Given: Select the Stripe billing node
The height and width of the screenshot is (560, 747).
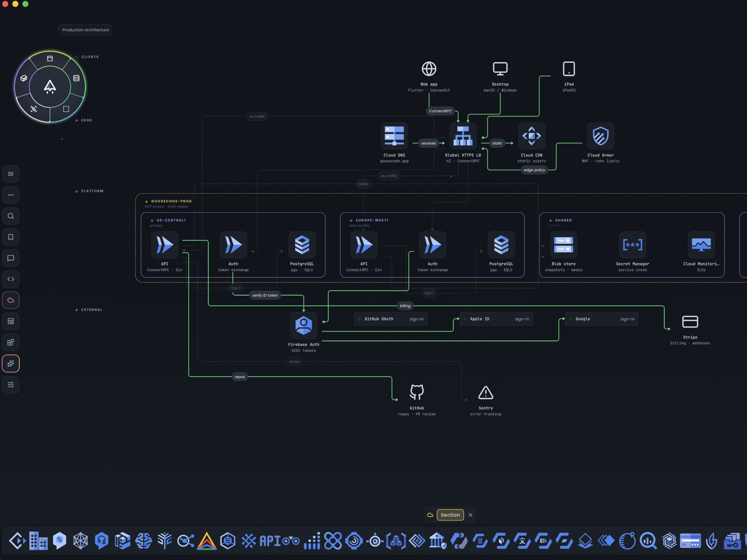Looking at the screenshot, I should tap(690, 330).
